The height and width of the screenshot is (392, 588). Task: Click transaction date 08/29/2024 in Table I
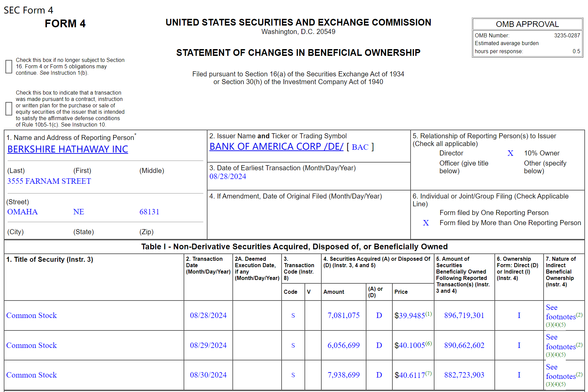(208, 345)
